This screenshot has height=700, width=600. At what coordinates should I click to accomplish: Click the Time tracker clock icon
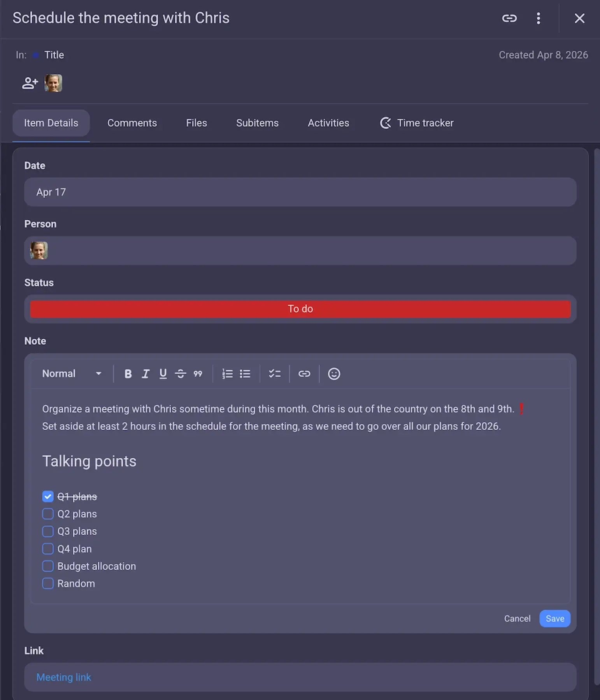(x=385, y=123)
